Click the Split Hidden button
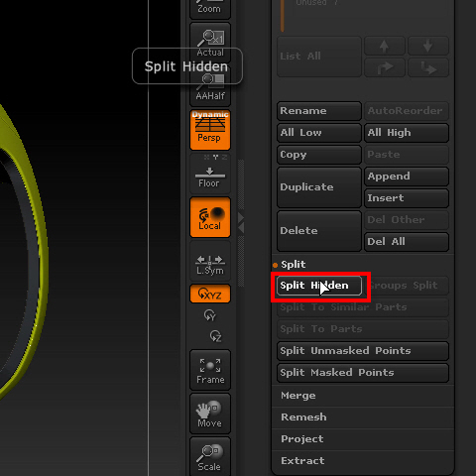The image size is (476, 476). (319, 286)
